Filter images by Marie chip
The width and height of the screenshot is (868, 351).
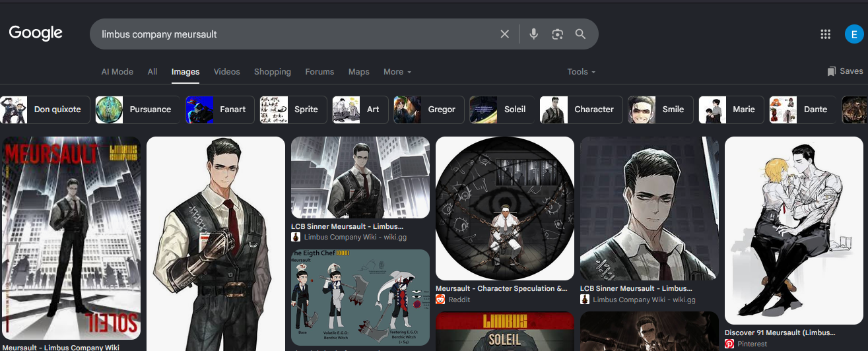pos(731,110)
